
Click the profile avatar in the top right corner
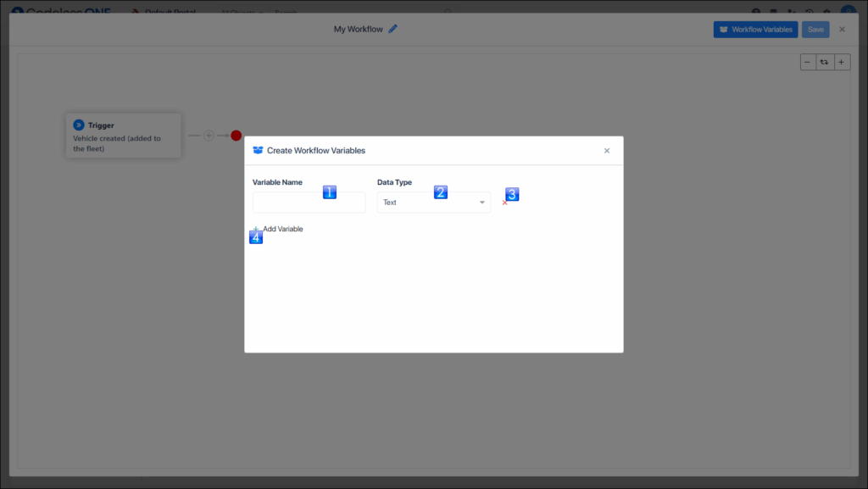point(848,12)
